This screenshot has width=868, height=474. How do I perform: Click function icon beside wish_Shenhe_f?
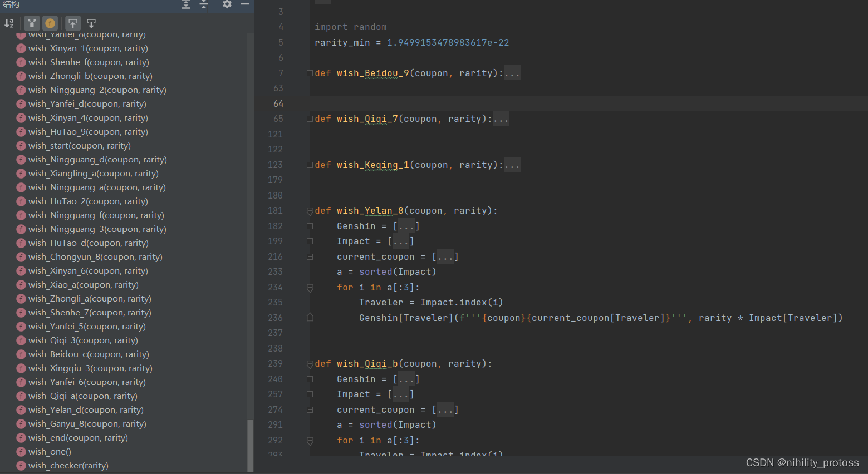coord(21,62)
